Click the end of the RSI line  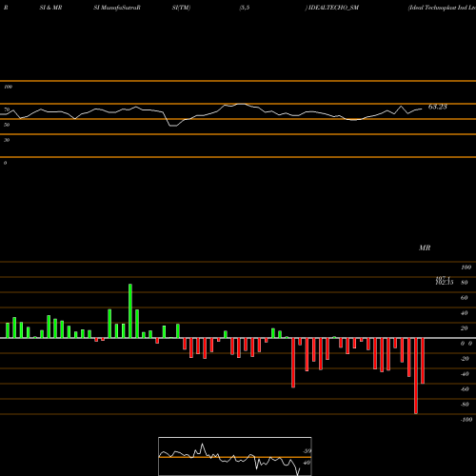422,109
